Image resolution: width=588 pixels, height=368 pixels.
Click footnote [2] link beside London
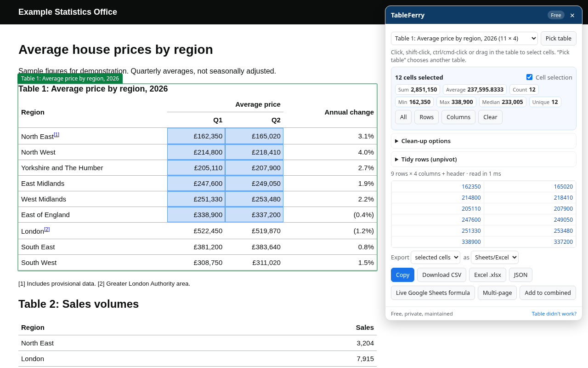pos(47,229)
